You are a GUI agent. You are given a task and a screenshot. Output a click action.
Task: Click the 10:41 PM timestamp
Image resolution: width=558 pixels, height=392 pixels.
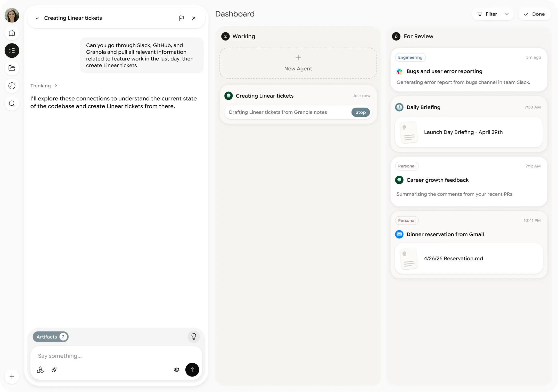point(532,220)
